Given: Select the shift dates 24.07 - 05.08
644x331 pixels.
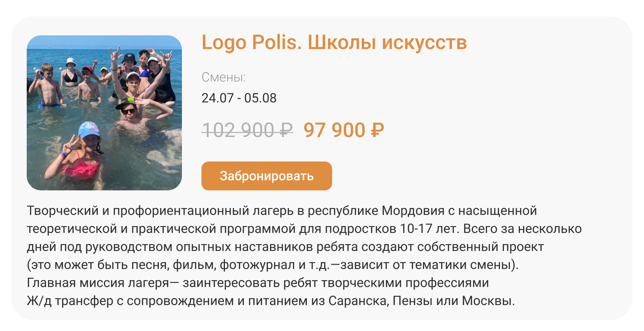Looking at the screenshot, I should click(239, 98).
